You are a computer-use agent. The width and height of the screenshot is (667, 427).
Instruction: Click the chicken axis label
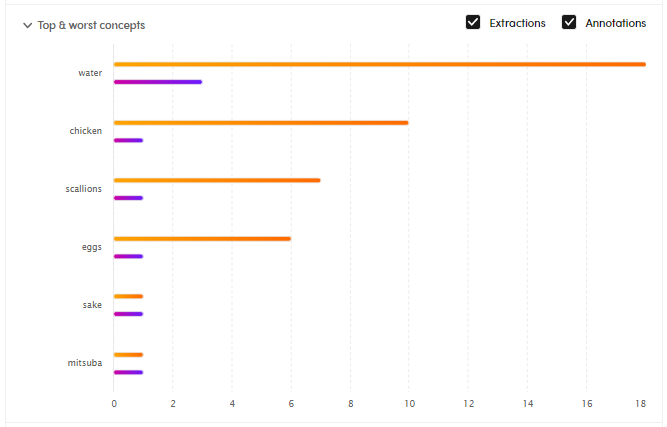click(x=85, y=131)
